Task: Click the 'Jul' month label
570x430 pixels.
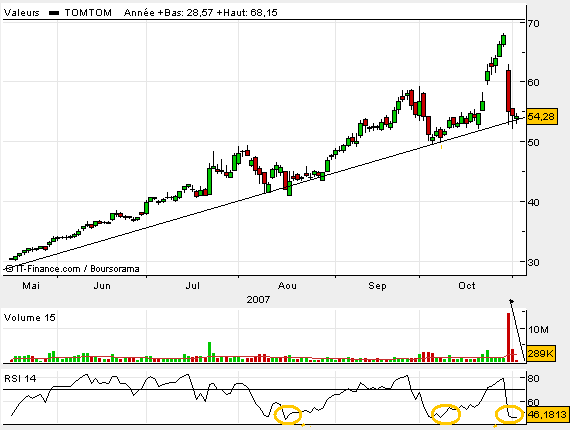Action: click(193, 286)
